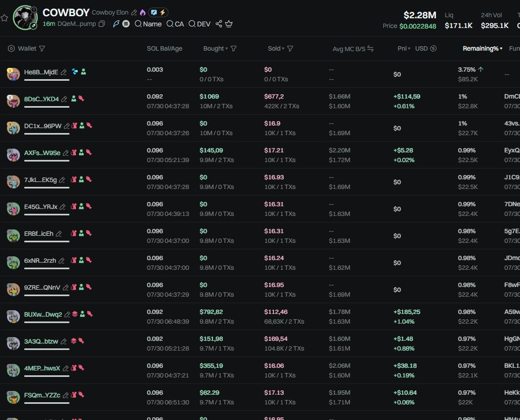Click the blue feather icon in the header
The width and height of the screenshot is (520, 420).
click(116, 24)
